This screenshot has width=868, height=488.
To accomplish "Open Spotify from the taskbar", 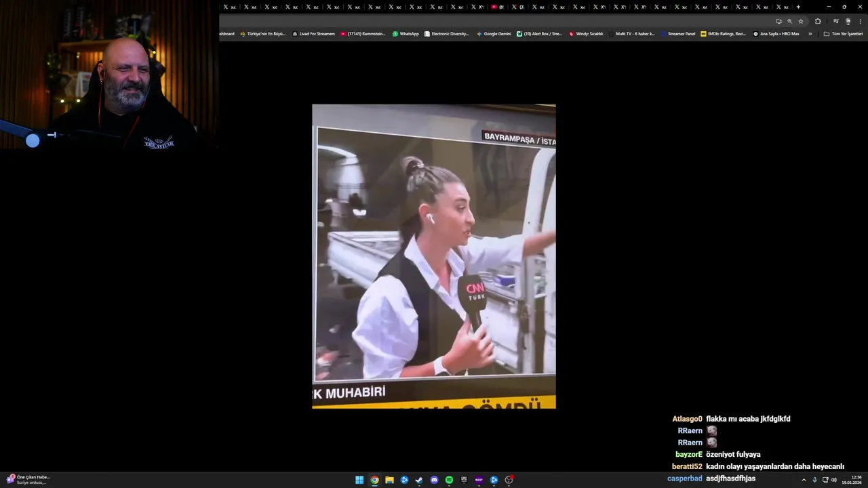I will 449,480.
